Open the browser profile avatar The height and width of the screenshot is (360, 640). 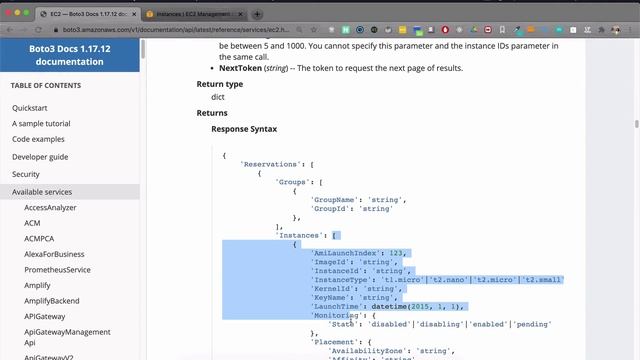[616, 30]
